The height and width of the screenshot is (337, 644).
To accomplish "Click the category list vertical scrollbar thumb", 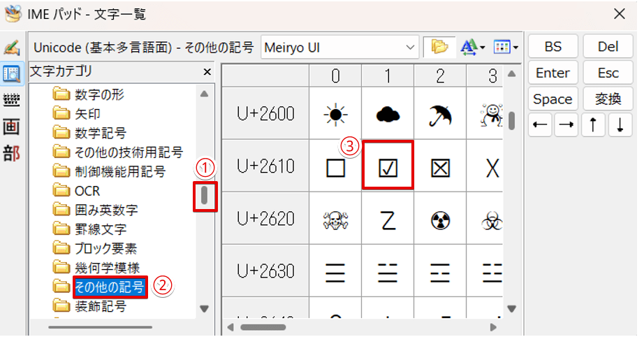I will 205,194.
